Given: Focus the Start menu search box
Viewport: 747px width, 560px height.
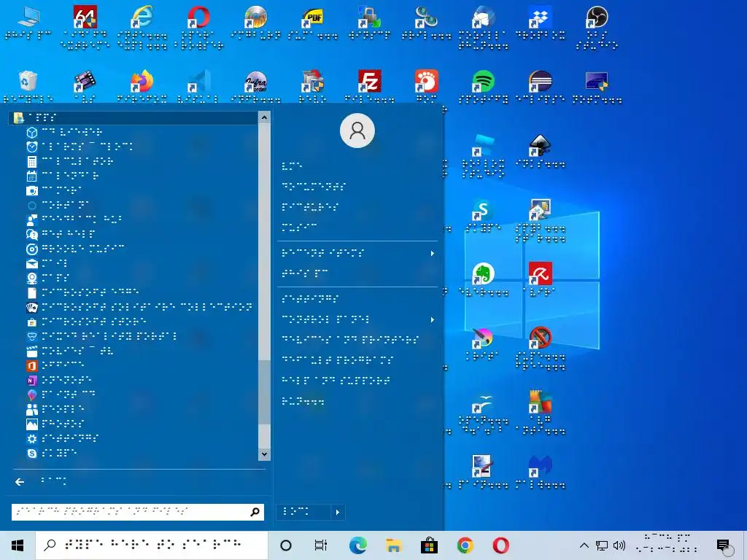Looking at the screenshot, I should pyautogui.click(x=128, y=512).
